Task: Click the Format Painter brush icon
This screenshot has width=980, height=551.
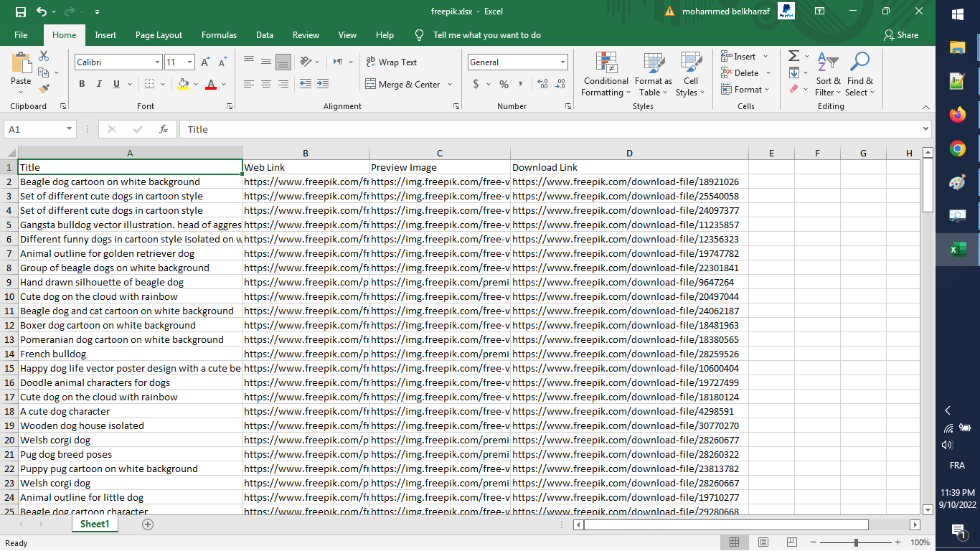Action: [44, 89]
